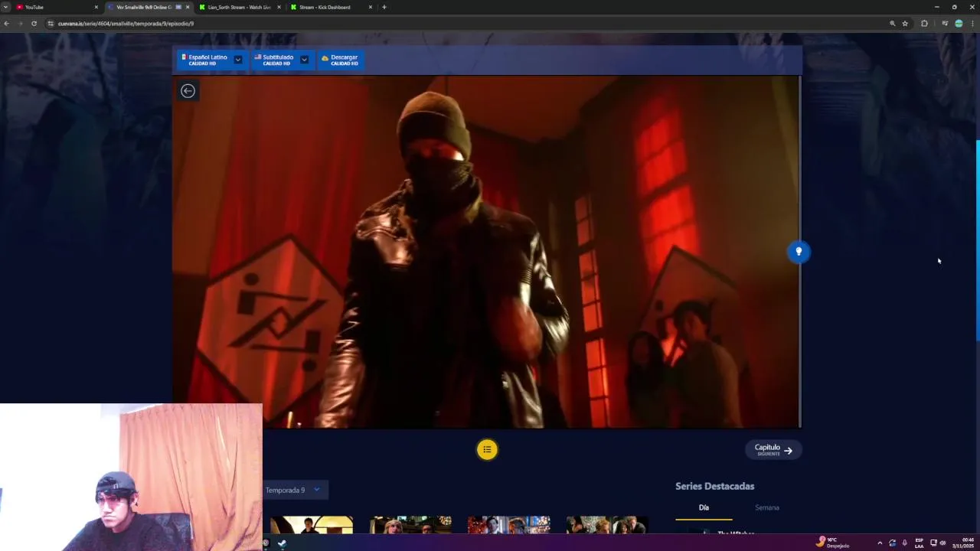Go back with the browser back arrow
The image size is (980, 551).
[x=6, y=24]
